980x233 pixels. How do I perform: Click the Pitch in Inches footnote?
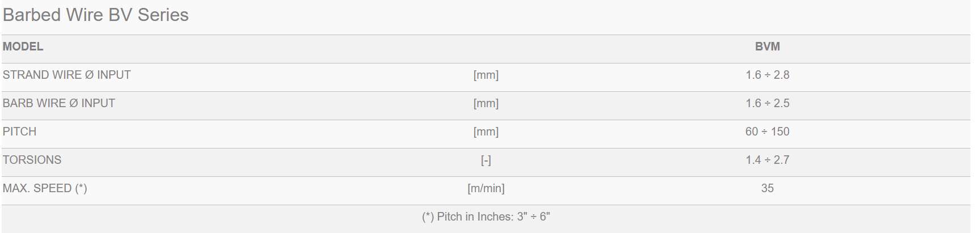point(486,217)
